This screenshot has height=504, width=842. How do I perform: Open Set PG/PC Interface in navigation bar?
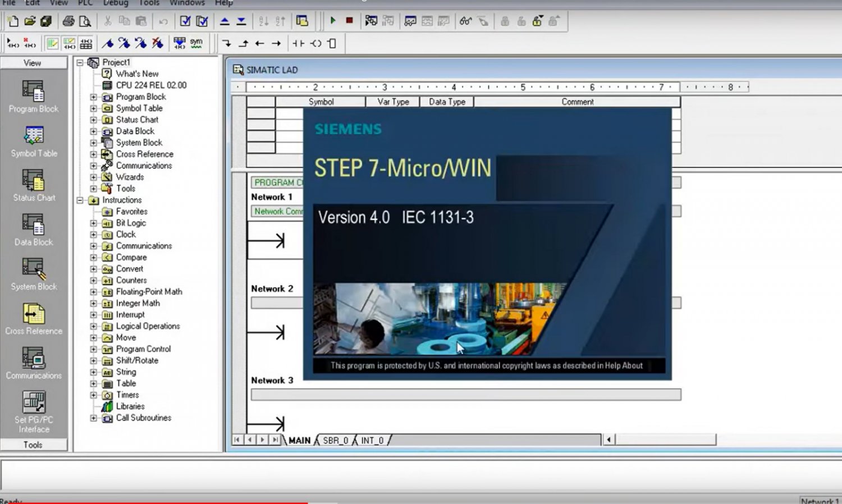point(34,413)
